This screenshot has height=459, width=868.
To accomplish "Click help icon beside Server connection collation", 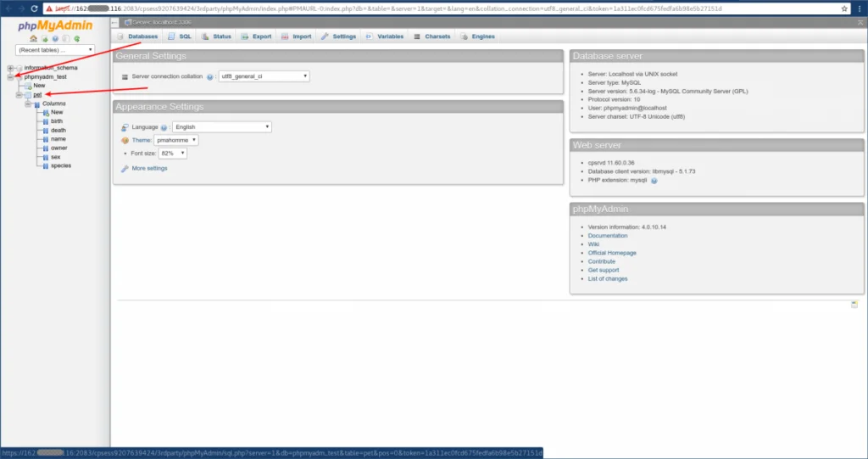I will (210, 77).
